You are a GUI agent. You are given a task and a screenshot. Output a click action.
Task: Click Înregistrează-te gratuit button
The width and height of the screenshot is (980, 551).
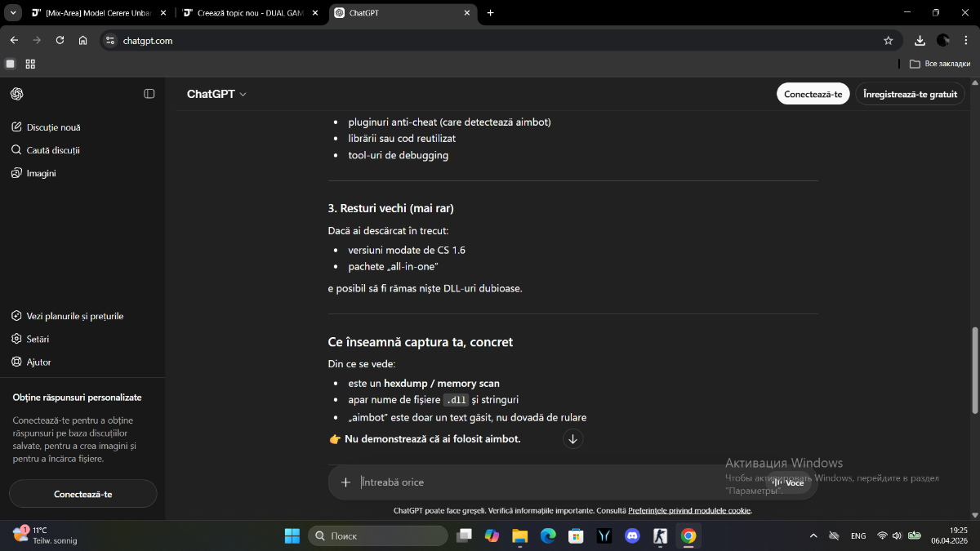coord(910,94)
